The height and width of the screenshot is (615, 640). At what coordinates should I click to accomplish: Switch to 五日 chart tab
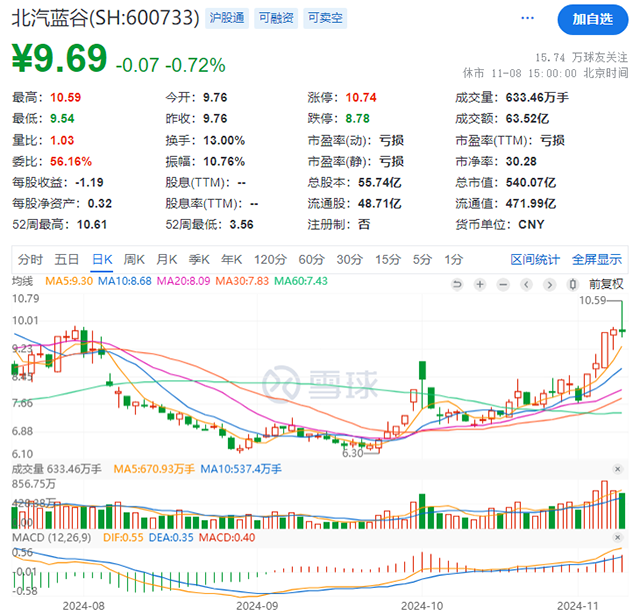(67, 260)
